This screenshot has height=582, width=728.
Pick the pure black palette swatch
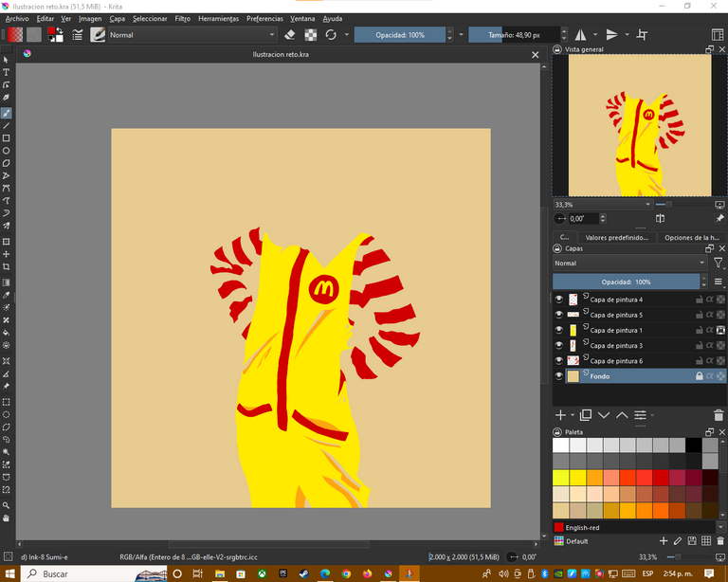pos(693,446)
